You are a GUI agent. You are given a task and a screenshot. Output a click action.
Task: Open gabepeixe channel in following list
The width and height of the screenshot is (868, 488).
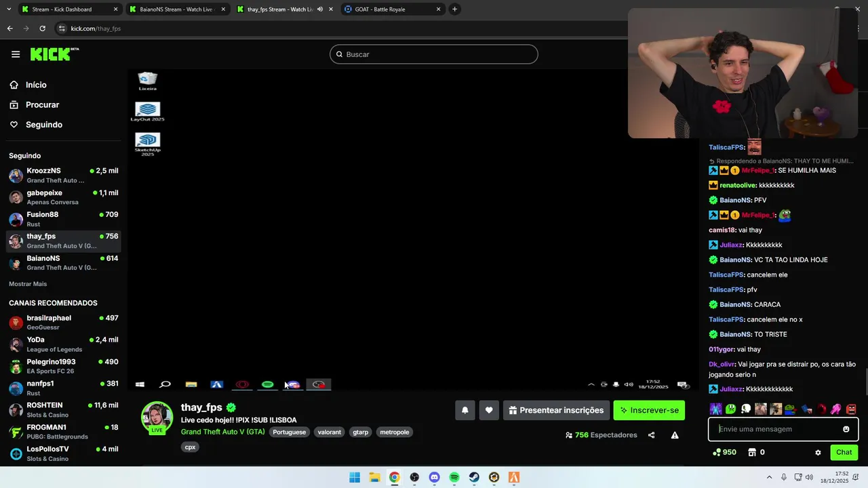point(64,197)
